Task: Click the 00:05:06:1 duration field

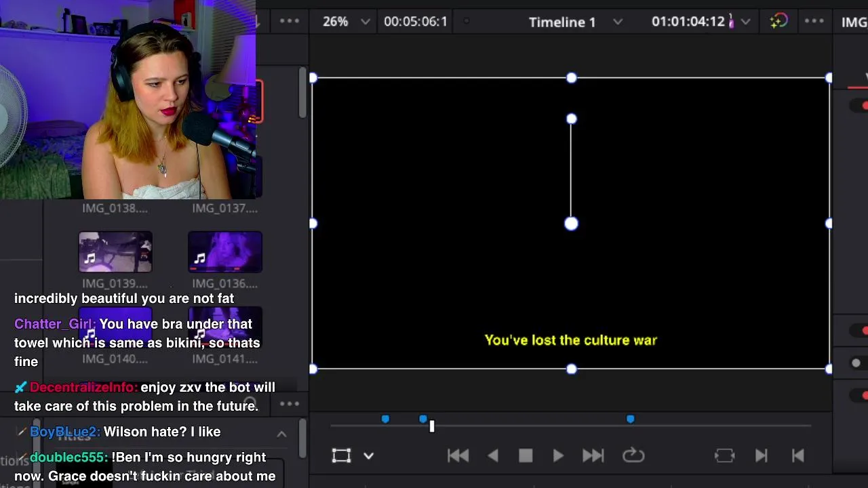Action: click(x=415, y=22)
